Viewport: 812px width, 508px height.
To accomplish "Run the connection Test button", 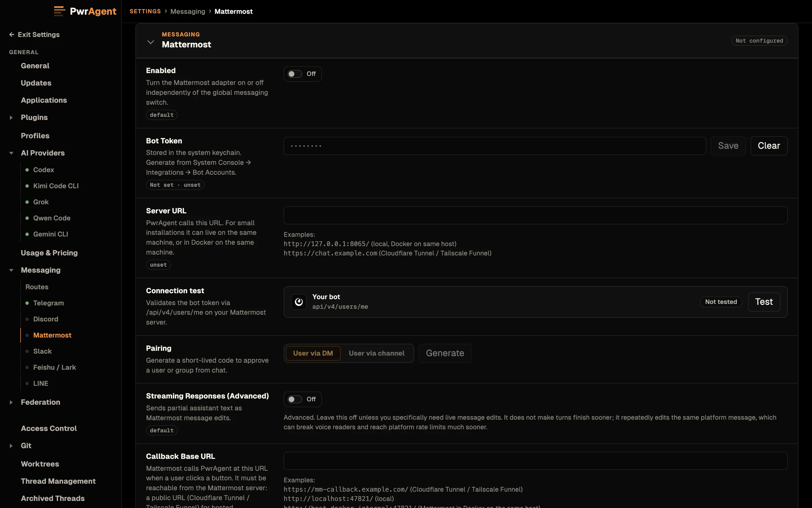I will pyautogui.click(x=764, y=302).
